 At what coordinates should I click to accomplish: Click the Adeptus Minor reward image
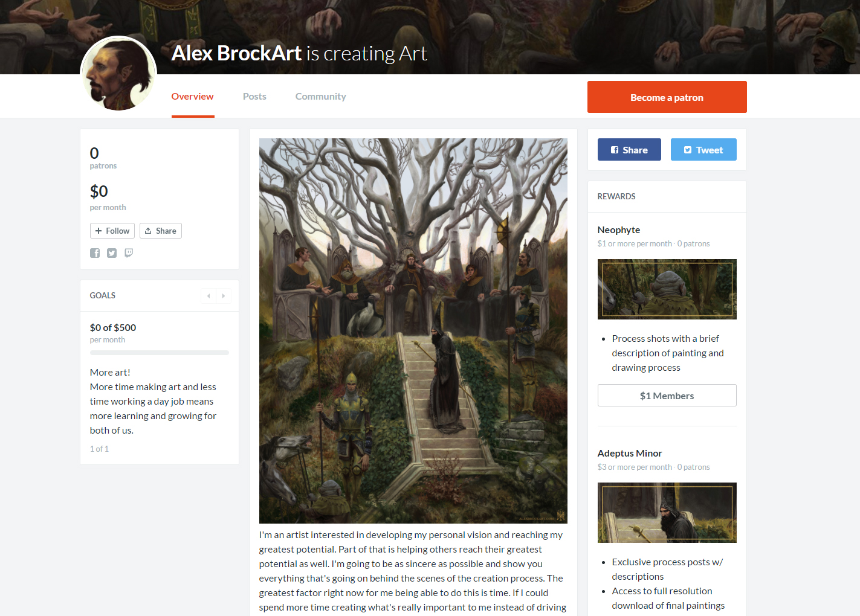coord(667,513)
